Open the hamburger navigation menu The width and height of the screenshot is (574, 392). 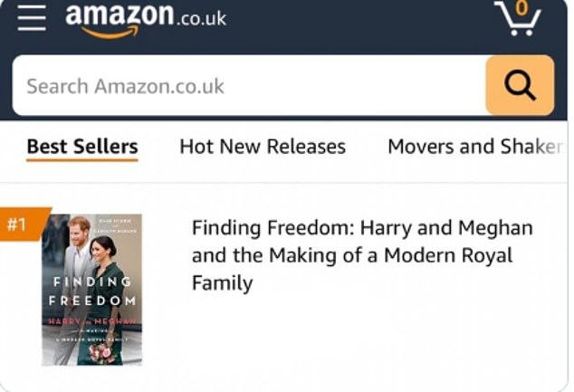pos(31,19)
